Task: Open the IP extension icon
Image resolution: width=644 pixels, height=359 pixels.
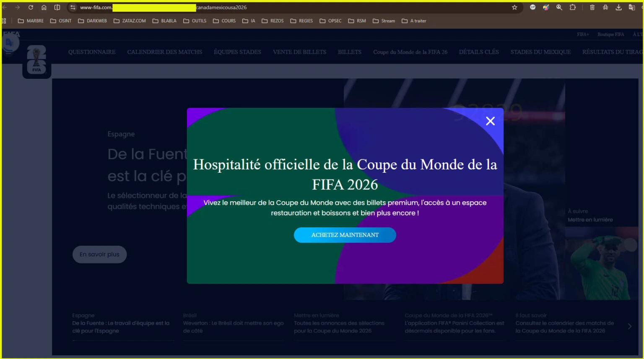Action: click(532, 8)
